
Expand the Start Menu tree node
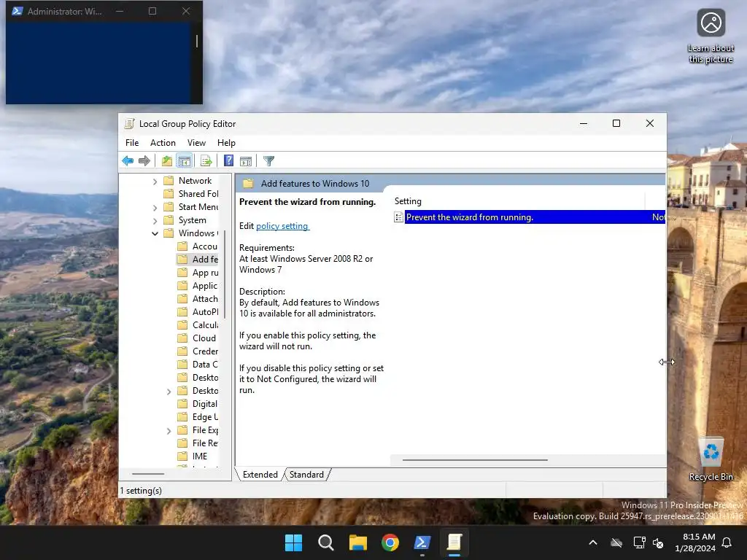click(155, 207)
